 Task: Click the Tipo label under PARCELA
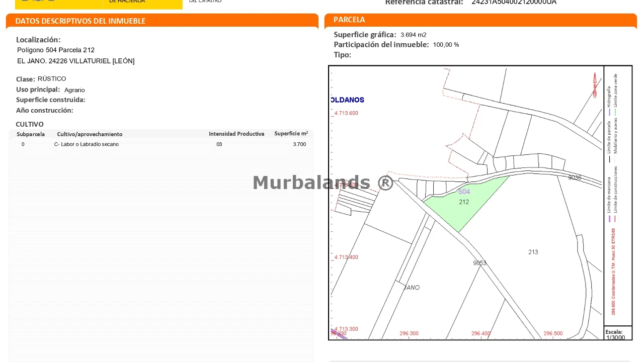pos(343,55)
